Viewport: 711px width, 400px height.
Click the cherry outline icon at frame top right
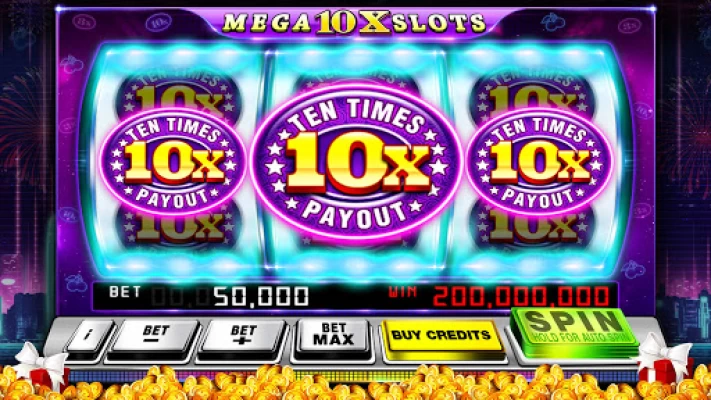click(x=551, y=21)
